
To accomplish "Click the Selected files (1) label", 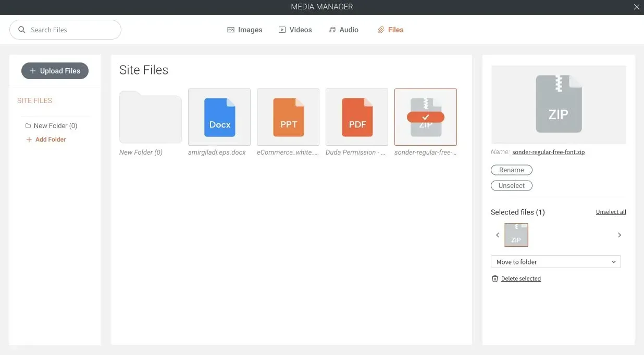I will [x=518, y=212].
